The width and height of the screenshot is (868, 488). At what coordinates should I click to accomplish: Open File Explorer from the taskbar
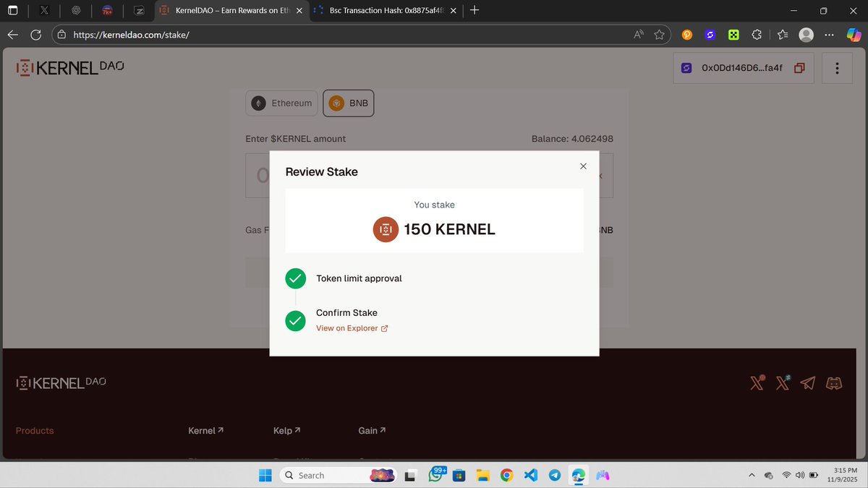[x=482, y=475]
